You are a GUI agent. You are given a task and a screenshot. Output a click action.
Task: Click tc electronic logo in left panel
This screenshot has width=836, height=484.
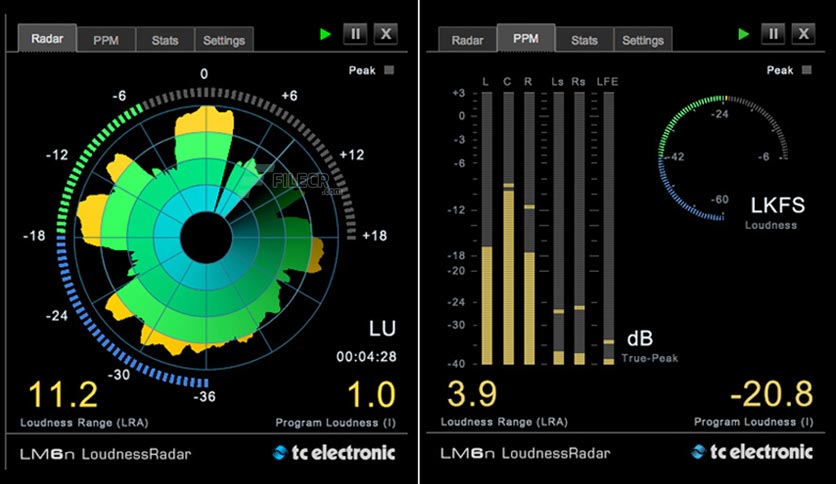[x=334, y=453]
